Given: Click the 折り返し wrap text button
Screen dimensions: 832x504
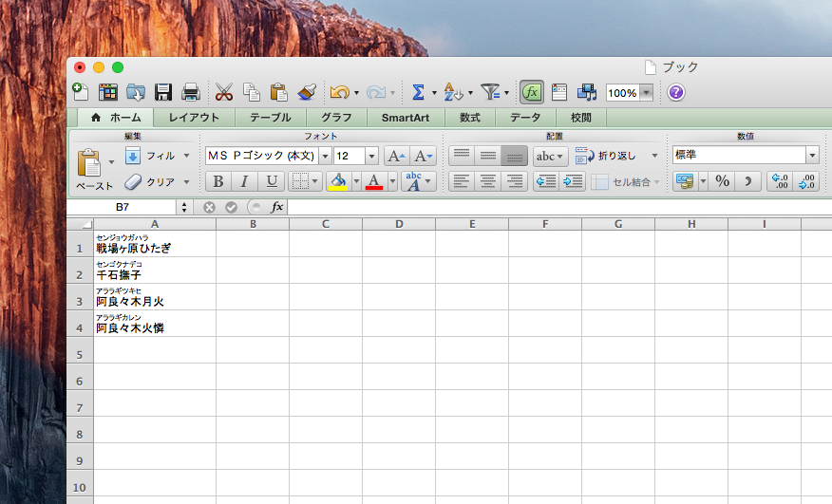Looking at the screenshot, I should 616,156.
